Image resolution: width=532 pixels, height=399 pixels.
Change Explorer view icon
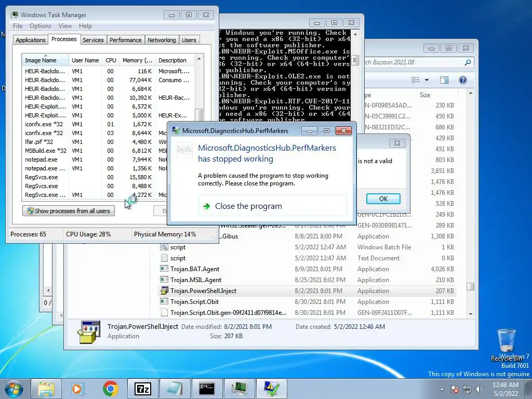pyautogui.click(x=415, y=80)
